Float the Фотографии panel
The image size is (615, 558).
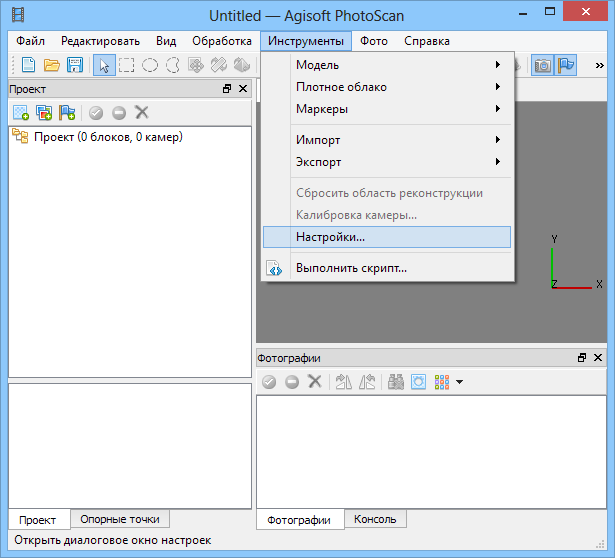(582, 358)
